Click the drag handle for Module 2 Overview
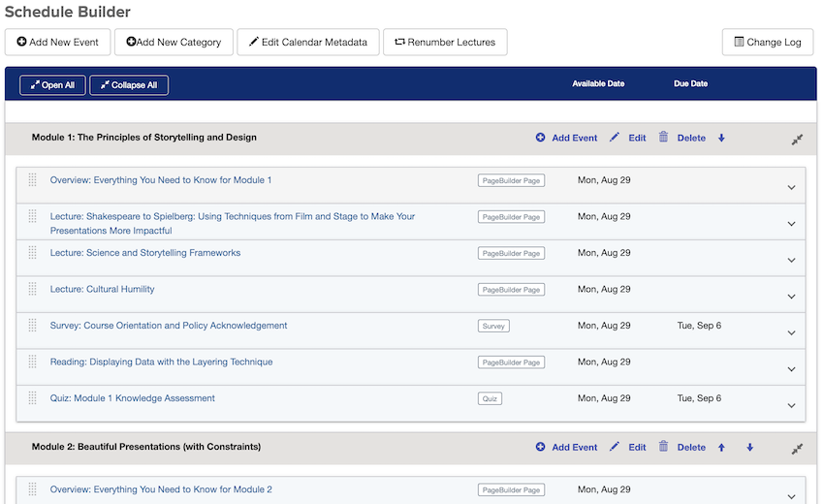 (33, 489)
